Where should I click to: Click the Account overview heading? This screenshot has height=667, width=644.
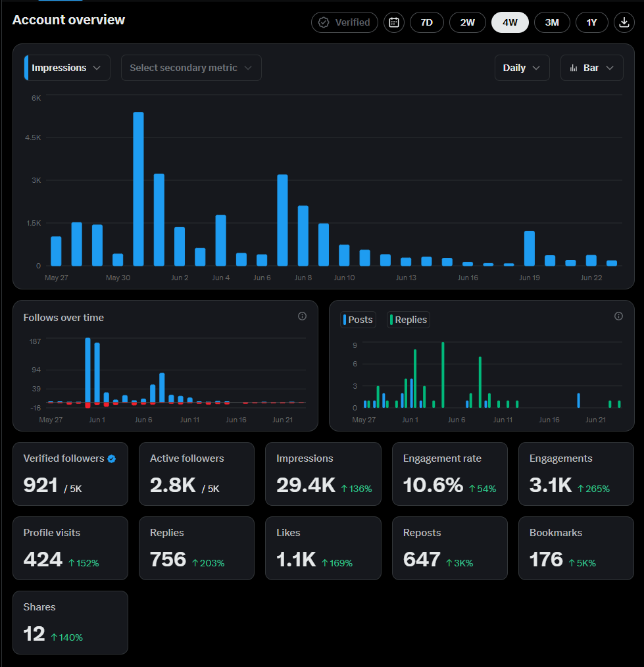[x=68, y=20]
